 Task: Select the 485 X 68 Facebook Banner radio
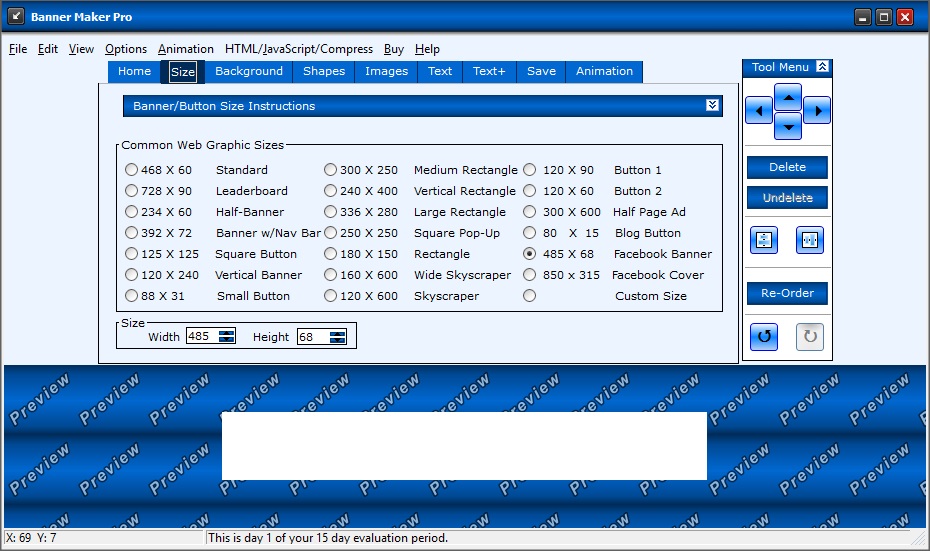[530, 254]
